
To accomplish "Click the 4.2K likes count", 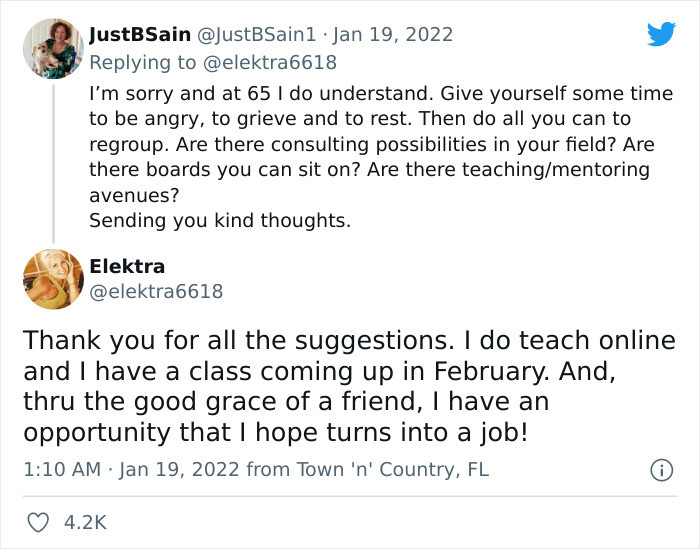I will [85, 521].
